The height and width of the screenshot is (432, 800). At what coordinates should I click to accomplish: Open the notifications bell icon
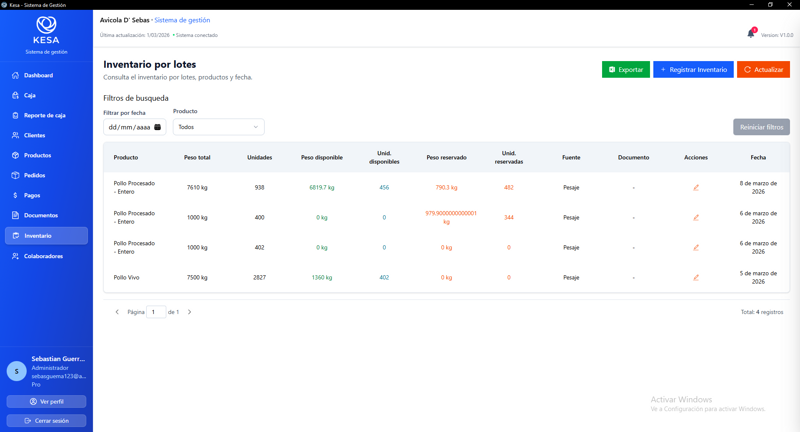click(x=751, y=33)
